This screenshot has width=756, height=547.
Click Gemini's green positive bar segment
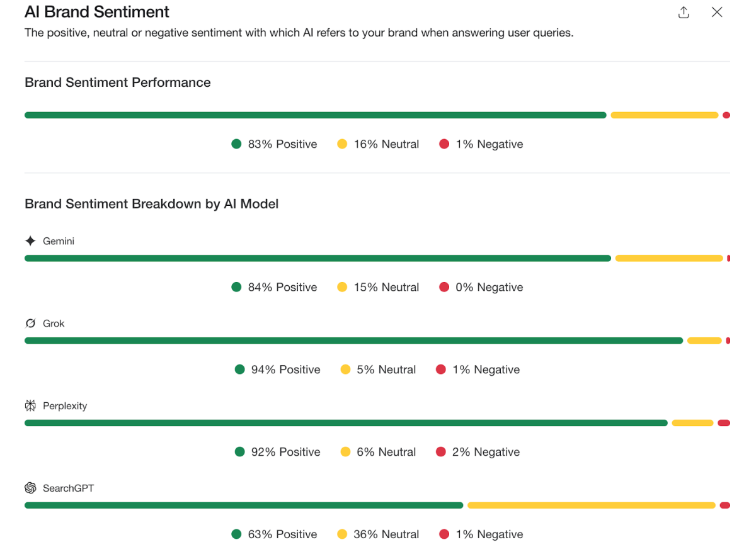click(x=318, y=258)
